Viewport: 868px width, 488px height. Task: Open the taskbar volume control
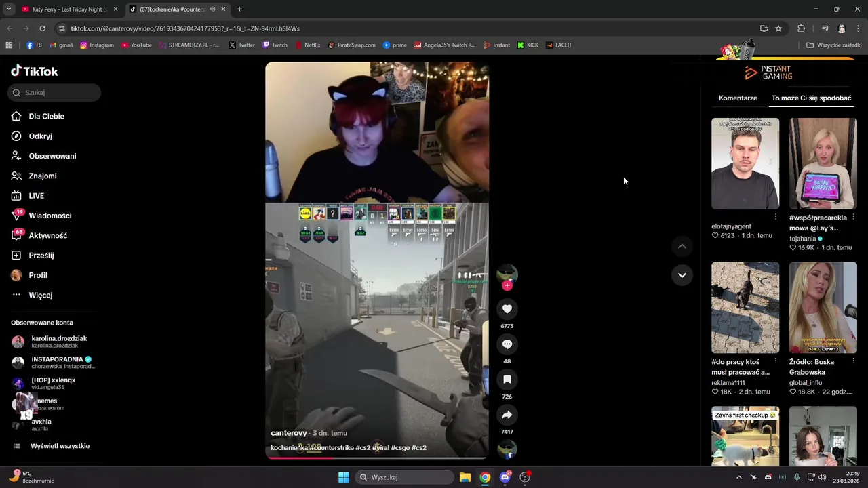tap(823, 477)
